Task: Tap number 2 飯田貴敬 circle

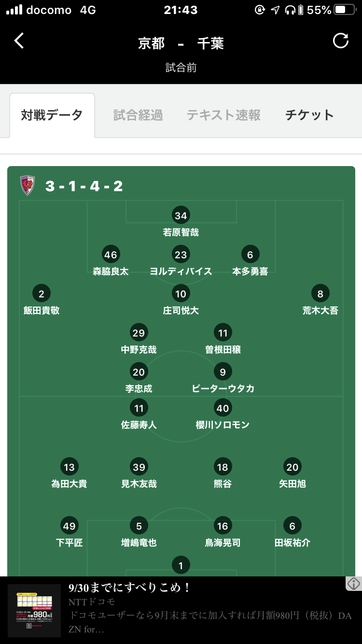Action: tap(42, 294)
